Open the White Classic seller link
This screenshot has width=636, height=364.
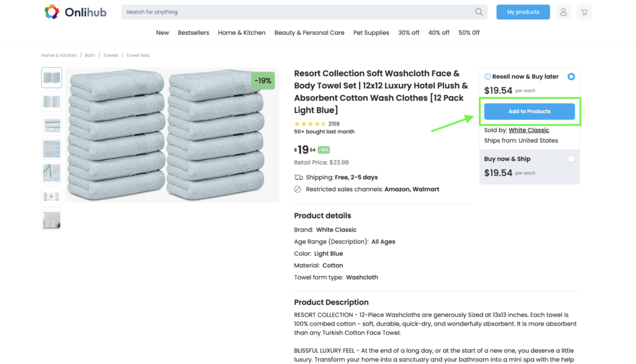pyautogui.click(x=529, y=130)
